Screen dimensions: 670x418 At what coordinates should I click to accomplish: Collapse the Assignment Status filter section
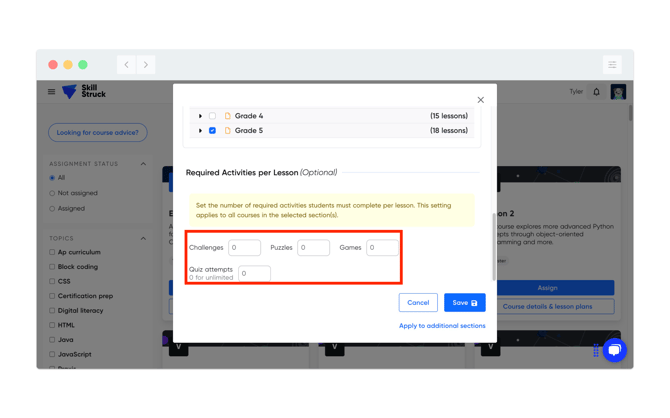click(x=143, y=164)
